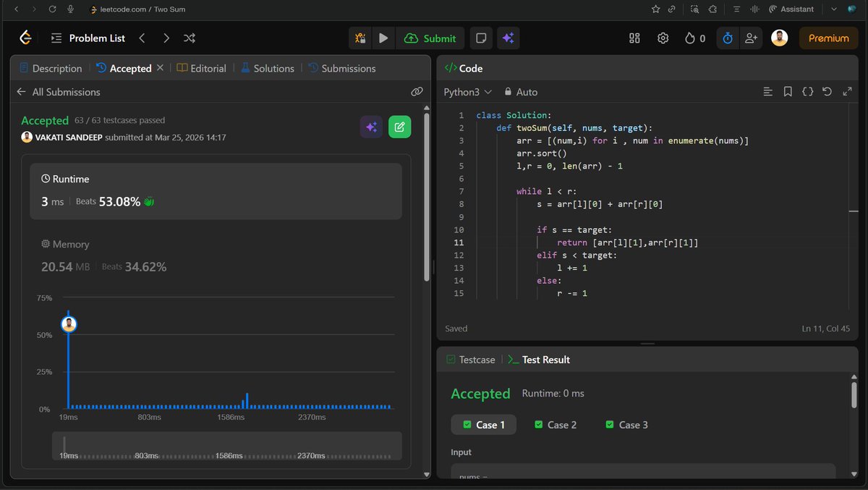The height and width of the screenshot is (490, 868).
Task: Pick a random problem with shuffle icon
Action: click(x=190, y=38)
